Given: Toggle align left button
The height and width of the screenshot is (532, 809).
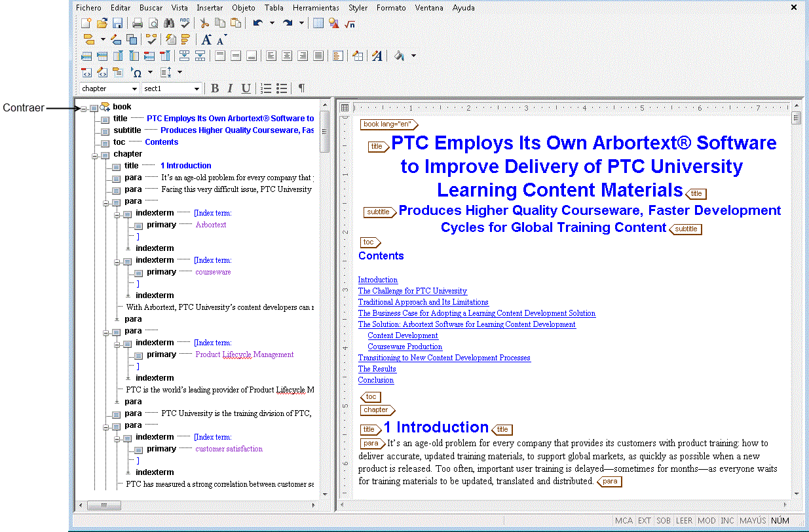Looking at the screenshot, I should (x=271, y=56).
